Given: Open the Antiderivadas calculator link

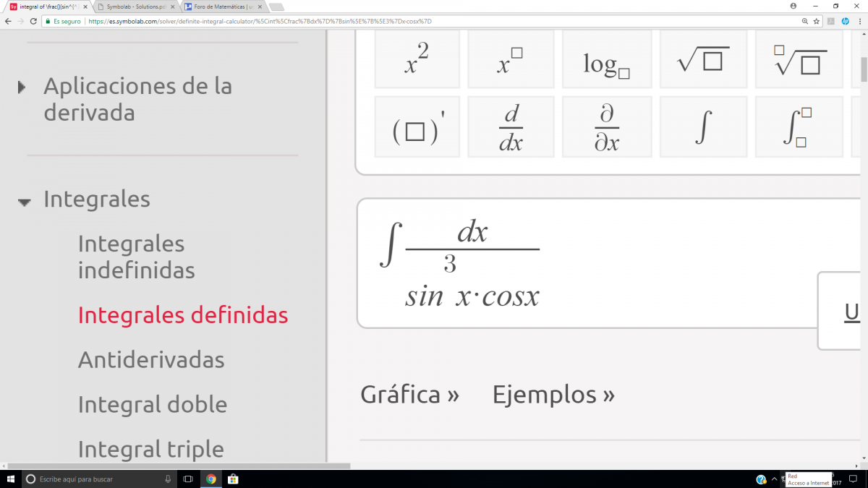Looking at the screenshot, I should click(x=150, y=359).
